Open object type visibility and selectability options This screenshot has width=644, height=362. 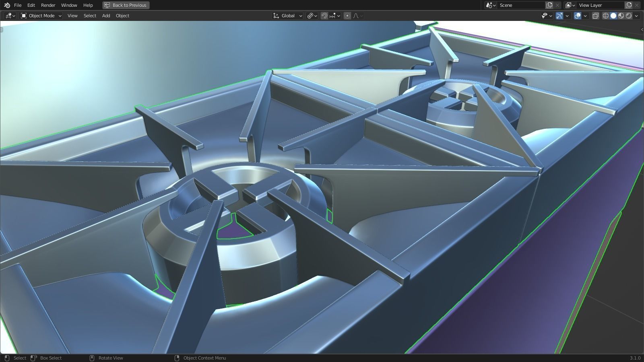point(547,16)
